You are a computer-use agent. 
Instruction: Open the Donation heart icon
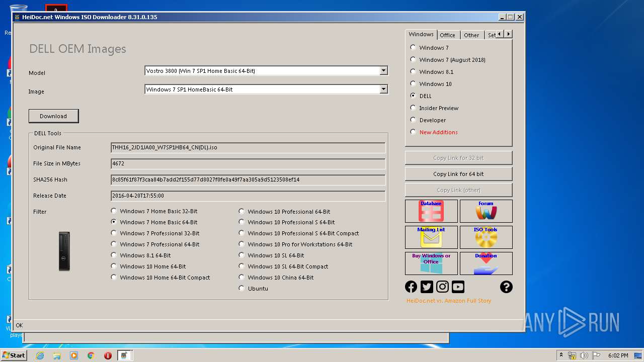click(x=486, y=263)
